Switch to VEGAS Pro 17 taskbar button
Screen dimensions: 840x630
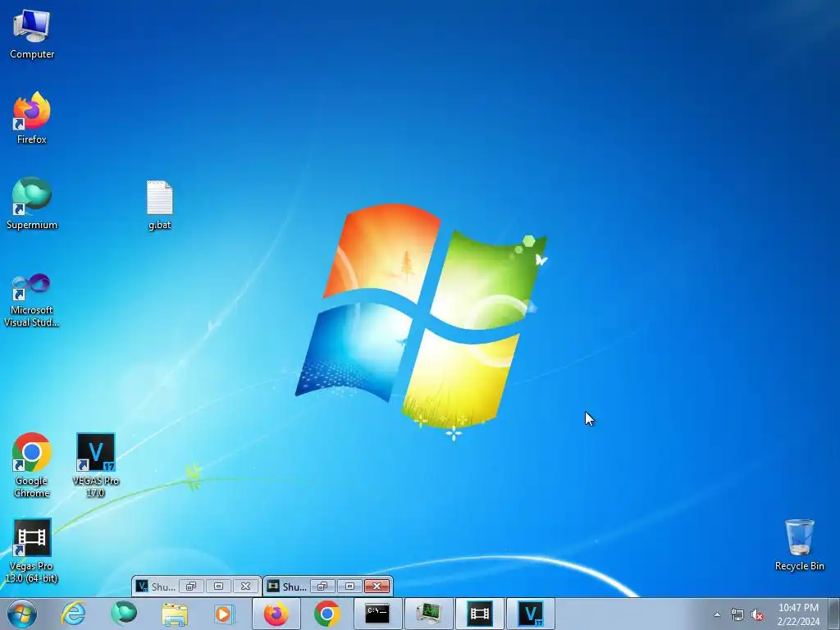point(531,614)
